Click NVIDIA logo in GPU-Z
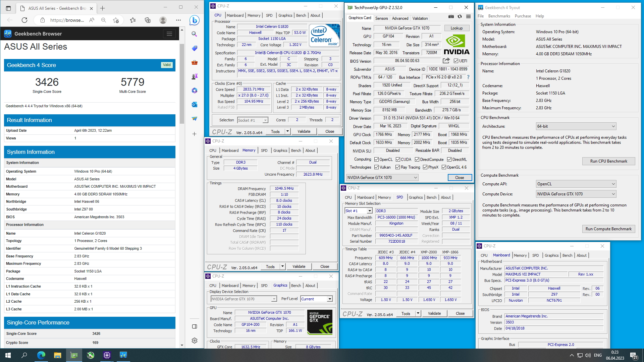Viewport: 644px width, 362px height. [x=457, y=45]
